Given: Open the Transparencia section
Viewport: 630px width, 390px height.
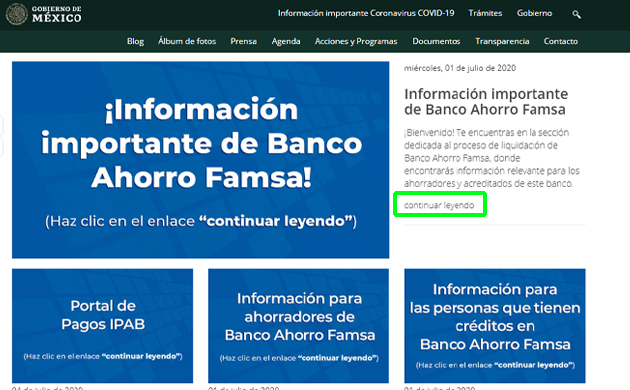Looking at the screenshot, I should point(502,41).
